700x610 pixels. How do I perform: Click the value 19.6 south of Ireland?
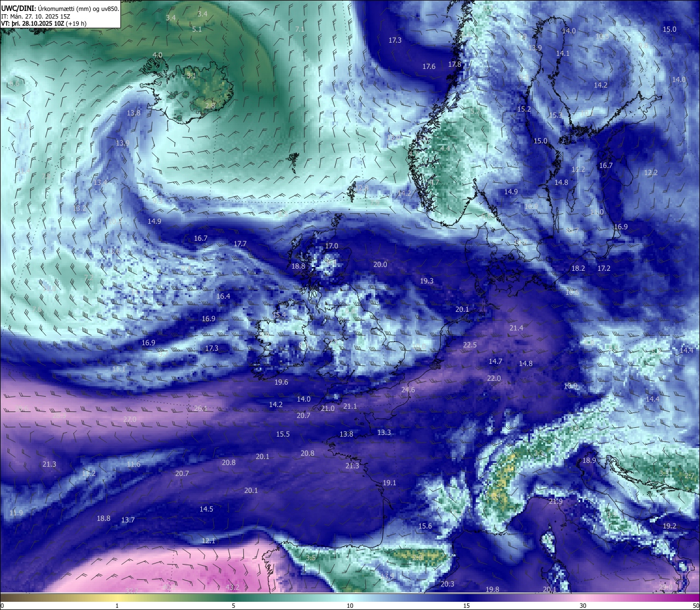(281, 382)
